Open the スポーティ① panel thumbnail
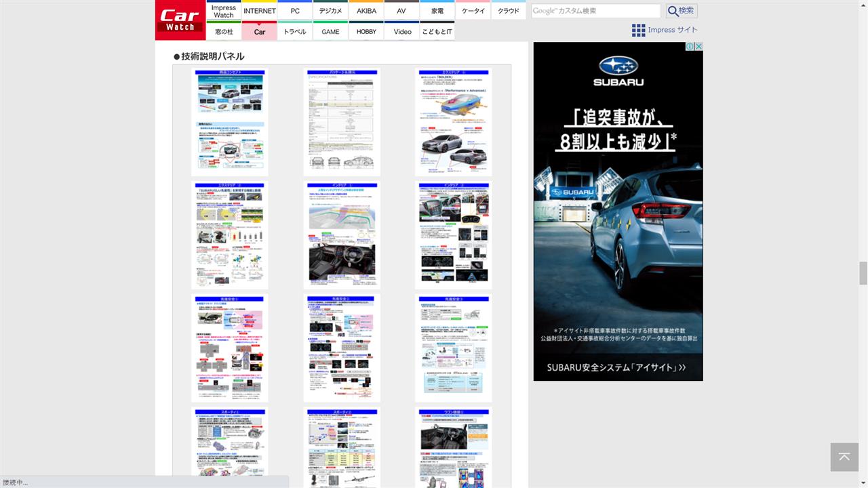Screen dimensions: 868x488 tap(230, 447)
